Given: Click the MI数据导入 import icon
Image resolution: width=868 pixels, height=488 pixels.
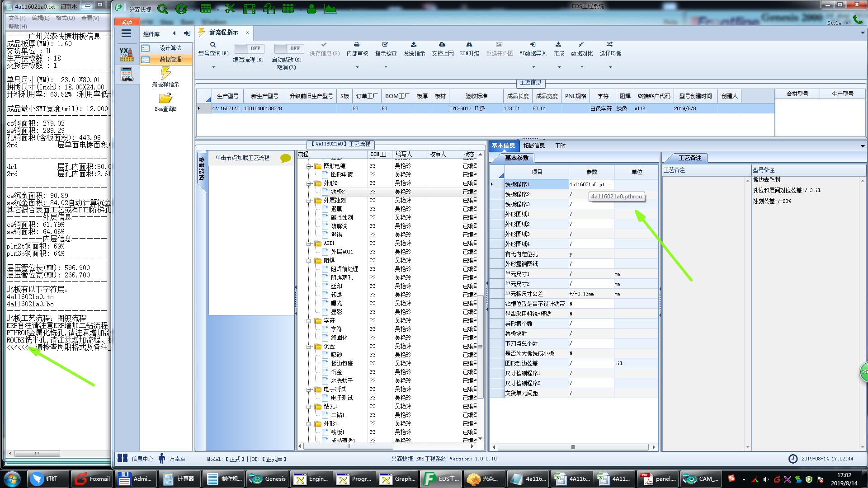Looking at the screenshot, I should pos(533,45).
